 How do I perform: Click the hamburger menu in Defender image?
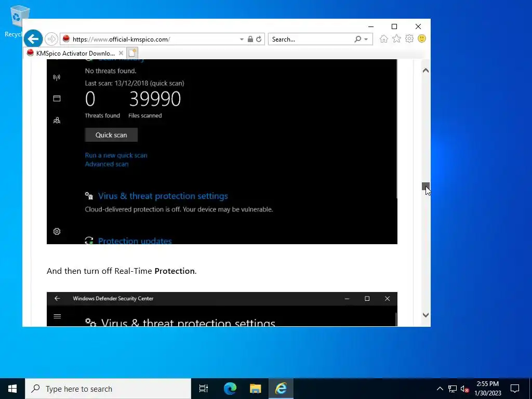click(57, 316)
